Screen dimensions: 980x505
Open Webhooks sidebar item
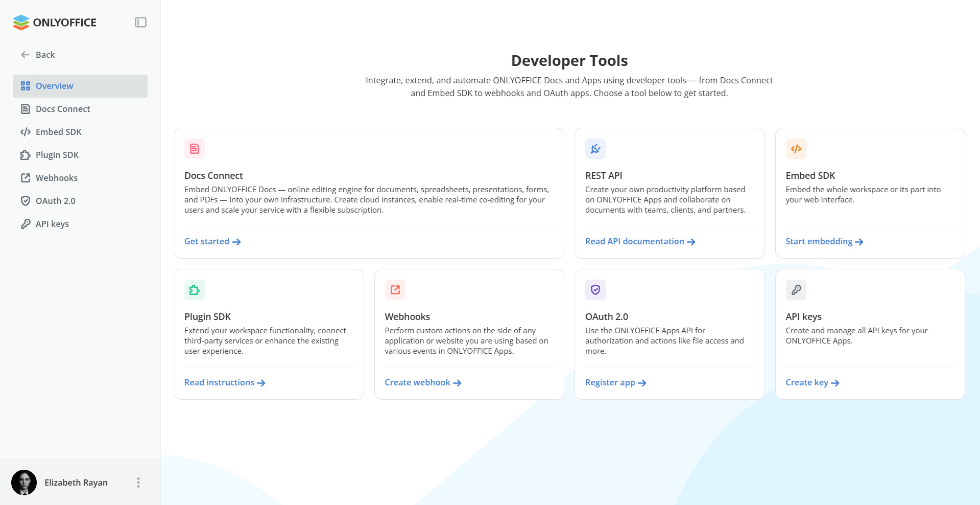coord(80,178)
